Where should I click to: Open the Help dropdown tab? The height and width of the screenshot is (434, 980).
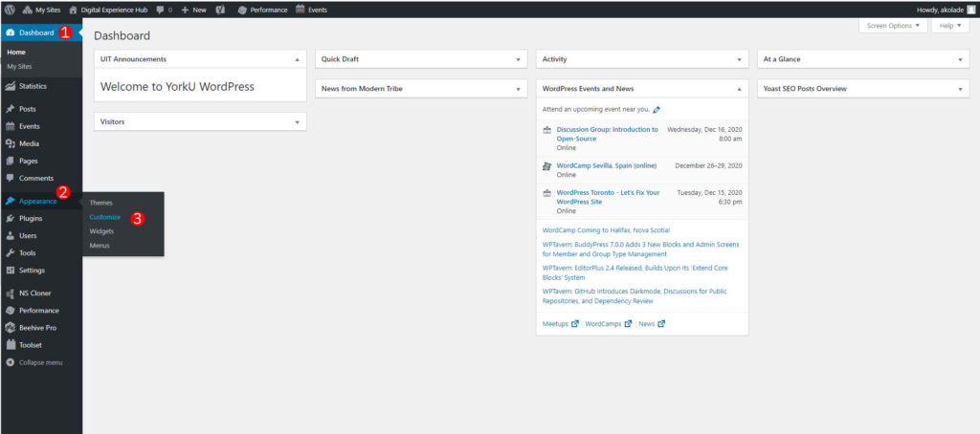(x=950, y=26)
